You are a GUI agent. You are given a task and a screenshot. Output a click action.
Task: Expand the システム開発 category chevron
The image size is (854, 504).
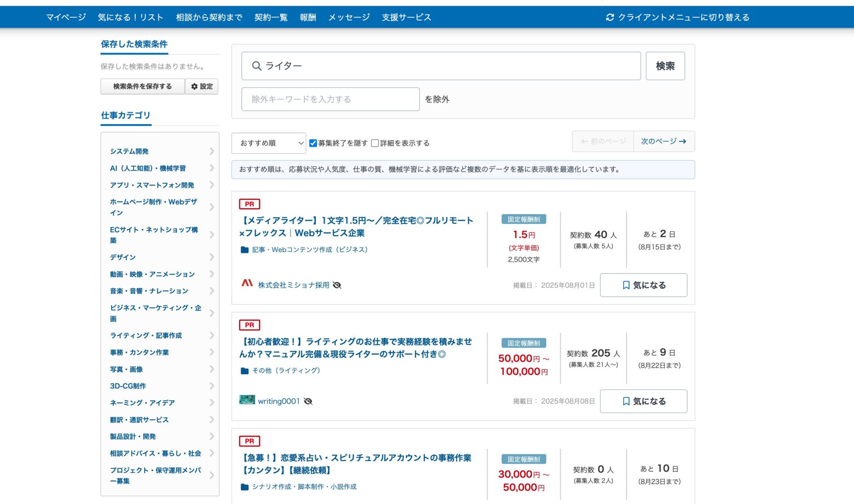point(212,151)
